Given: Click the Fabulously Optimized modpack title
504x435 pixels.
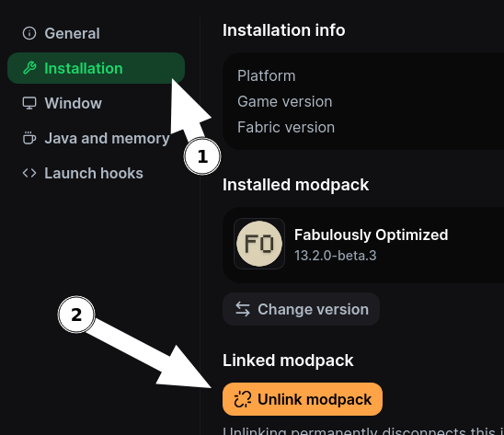Looking at the screenshot, I should coord(371,235).
